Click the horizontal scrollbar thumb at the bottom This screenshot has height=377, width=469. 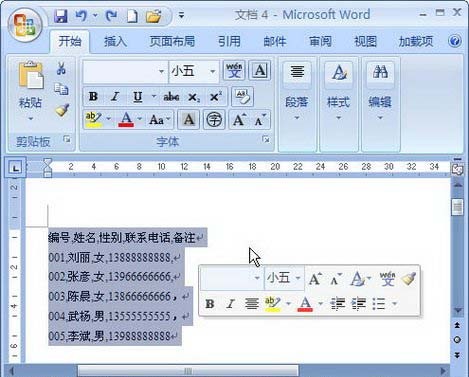click(188, 371)
